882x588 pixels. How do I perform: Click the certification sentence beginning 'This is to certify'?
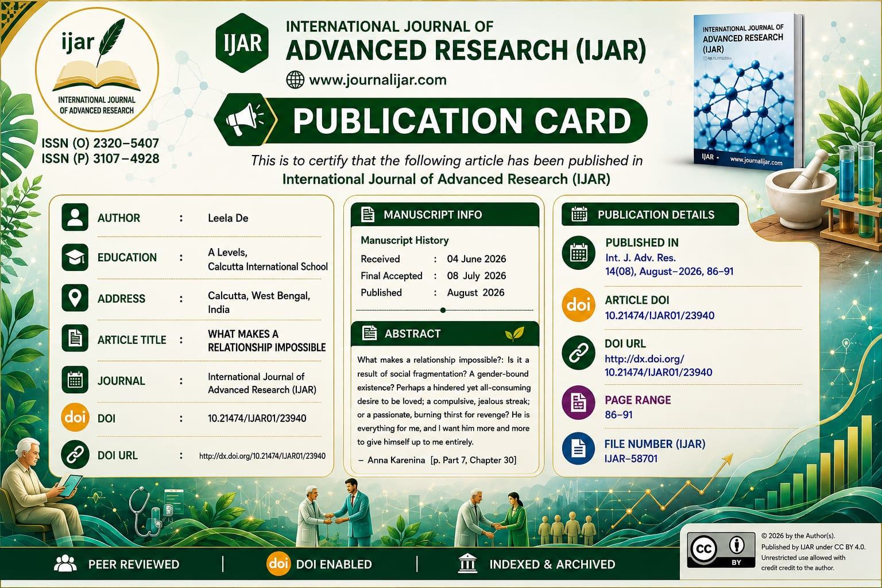coord(447,160)
